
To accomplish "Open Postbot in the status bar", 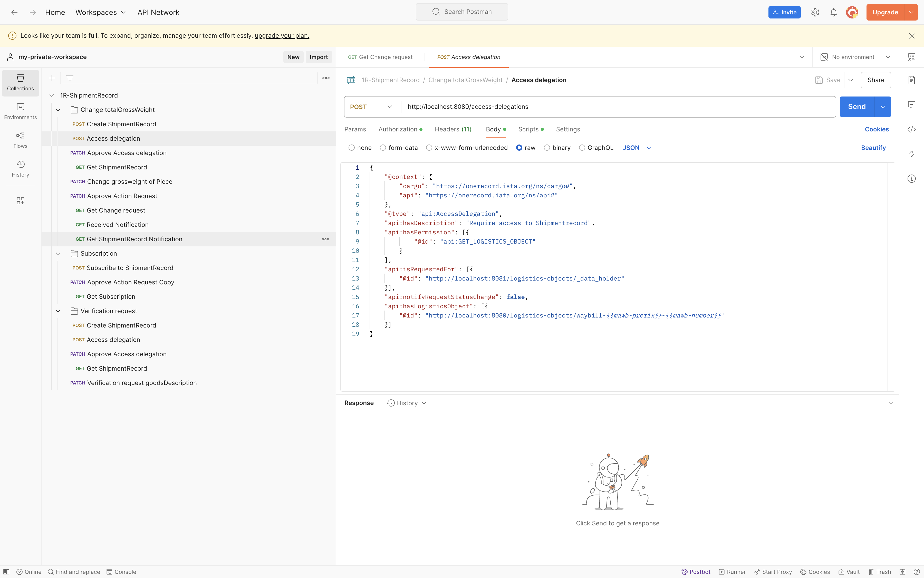I will (696, 572).
